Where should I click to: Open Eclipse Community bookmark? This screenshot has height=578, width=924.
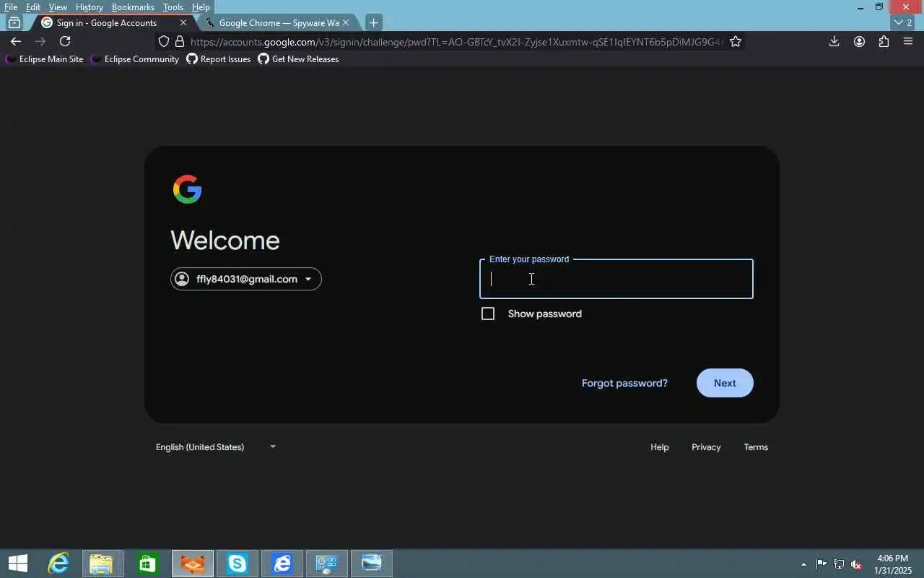click(135, 59)
